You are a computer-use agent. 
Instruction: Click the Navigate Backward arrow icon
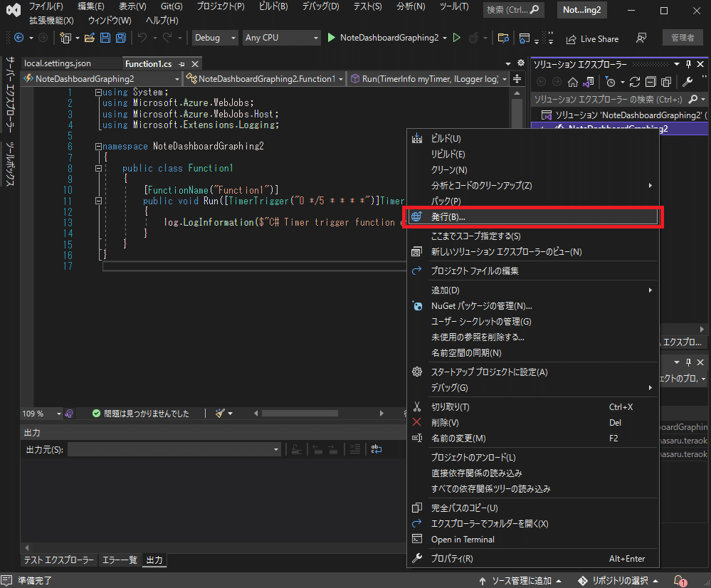point(19,38)
